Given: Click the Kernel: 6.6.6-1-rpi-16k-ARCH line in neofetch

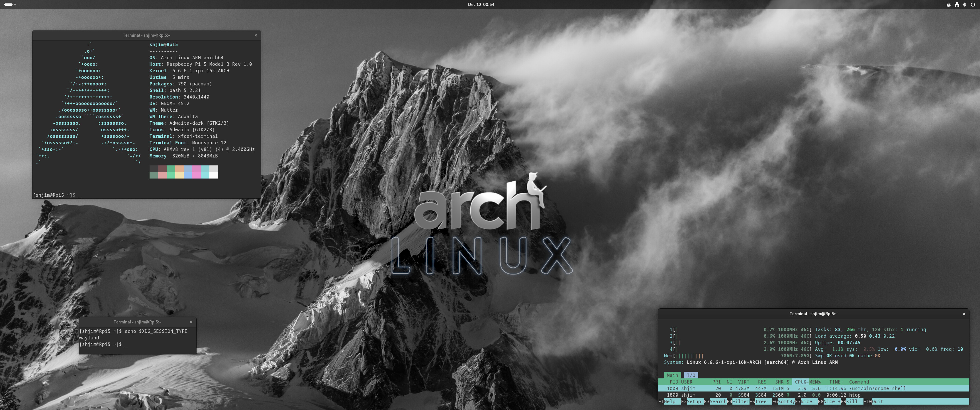Looking at the screenshot, I should click(189, 71).
